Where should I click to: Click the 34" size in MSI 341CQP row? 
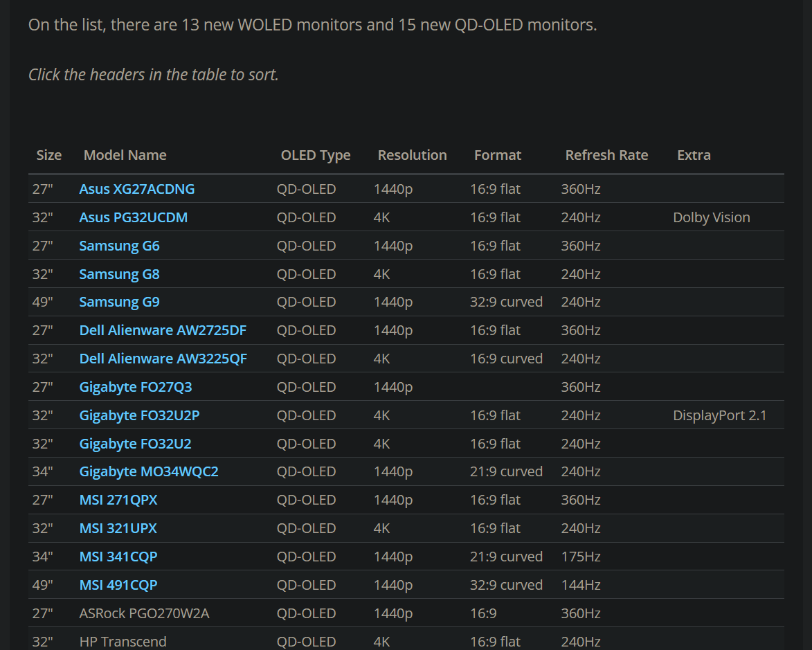pyautogui.click(x=42, y=557)
